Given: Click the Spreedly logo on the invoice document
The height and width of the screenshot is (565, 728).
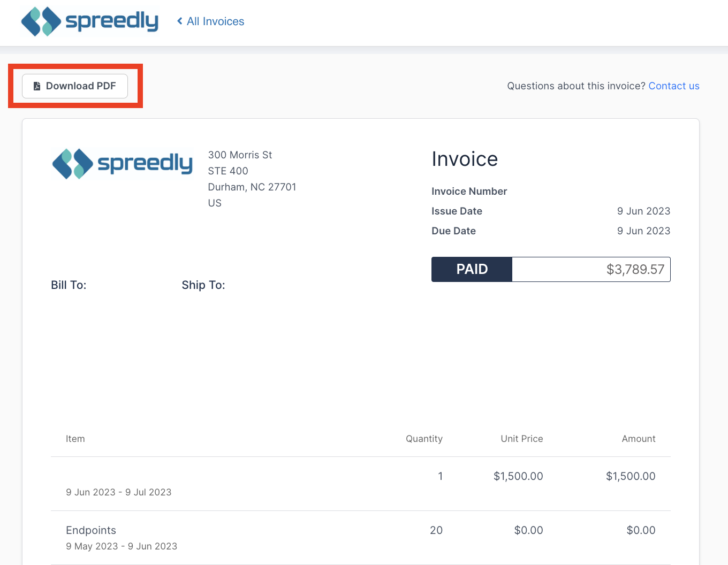Looking at the screenshot, I should [x=122, y=164].
